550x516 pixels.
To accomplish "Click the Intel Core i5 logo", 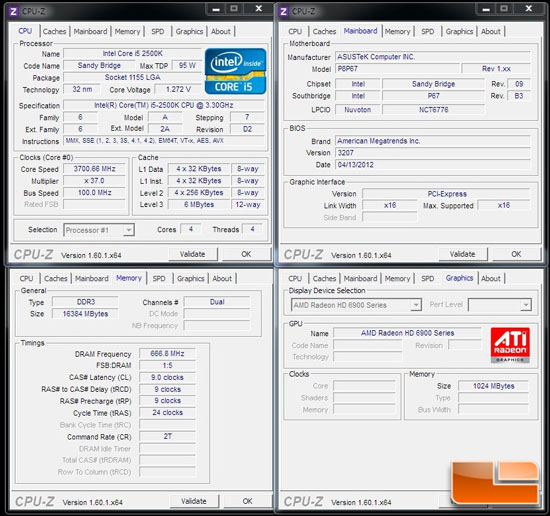I will click(x=235, y=71).
